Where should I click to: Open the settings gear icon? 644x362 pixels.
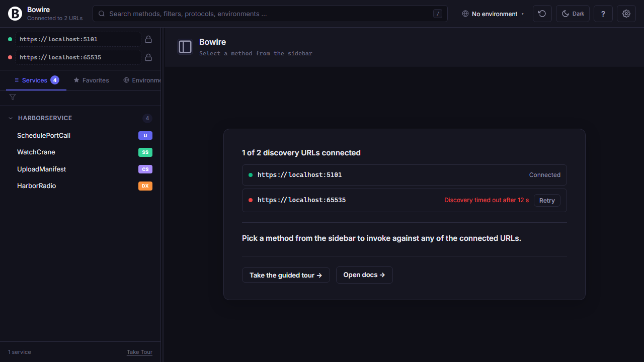[x=626, y=14]
